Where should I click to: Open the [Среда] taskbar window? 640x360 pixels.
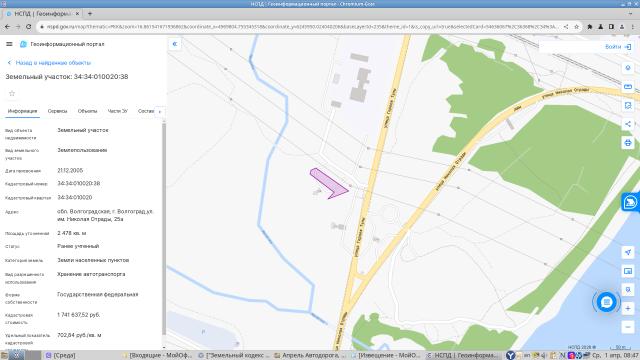[61, 356]
